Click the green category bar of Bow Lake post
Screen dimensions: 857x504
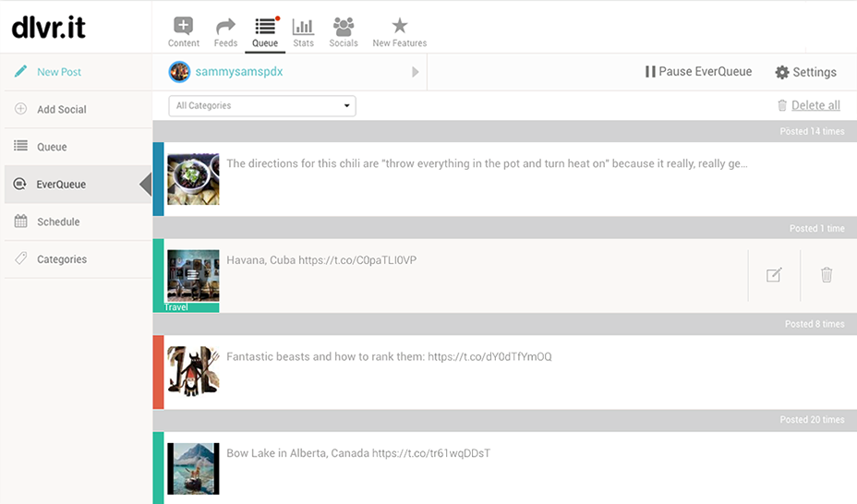click(x=158, y=468)
